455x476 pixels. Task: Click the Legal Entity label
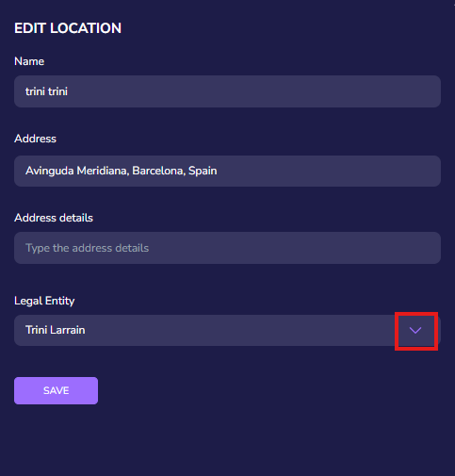point(44,301)
